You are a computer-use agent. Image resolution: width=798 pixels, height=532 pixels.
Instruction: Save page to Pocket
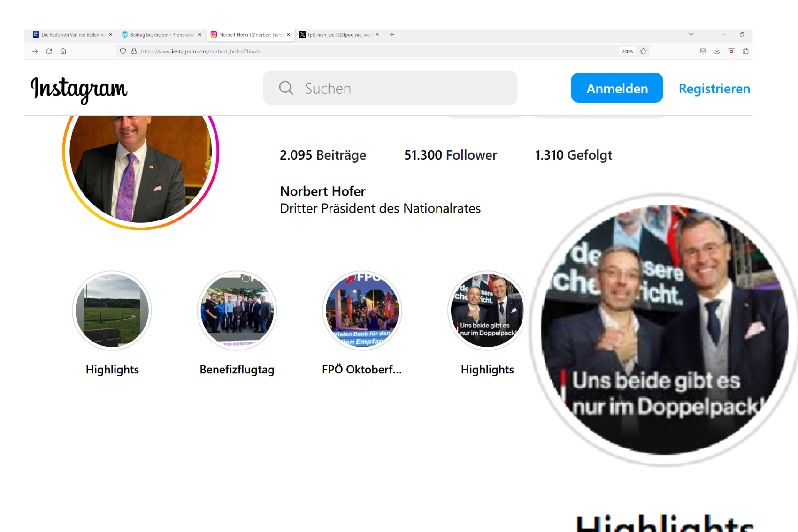point(703,51)
